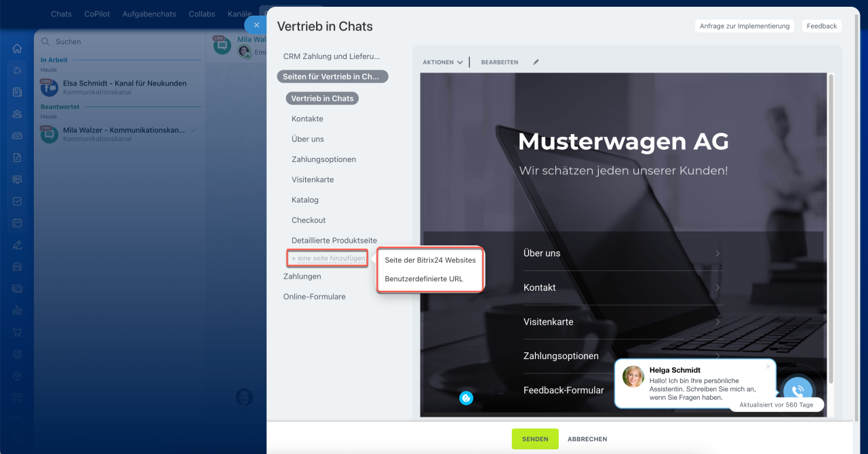
Task: Click Anfrage zur Implementierung button
Action: pos(745,26)
